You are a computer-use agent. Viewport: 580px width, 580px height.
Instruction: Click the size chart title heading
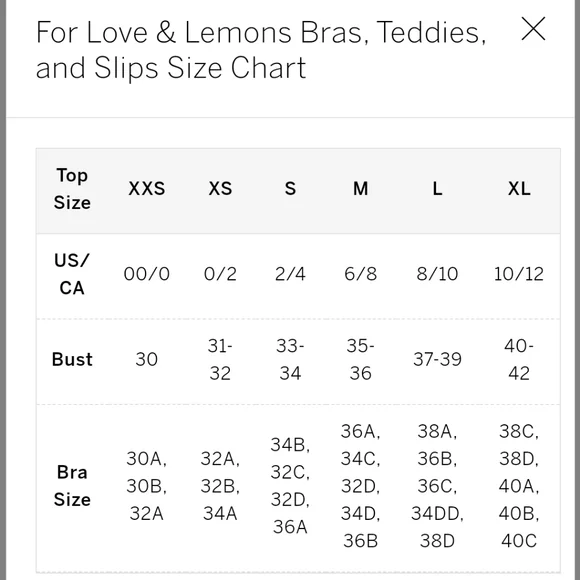(261, 50)
